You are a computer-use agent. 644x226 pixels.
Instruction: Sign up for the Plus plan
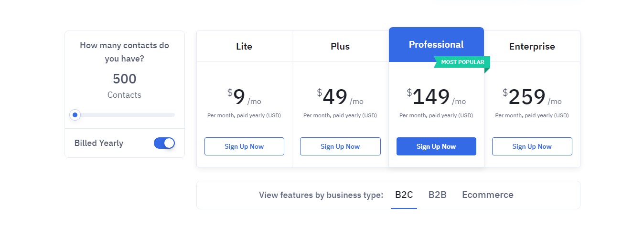click(x=340, y=146)
